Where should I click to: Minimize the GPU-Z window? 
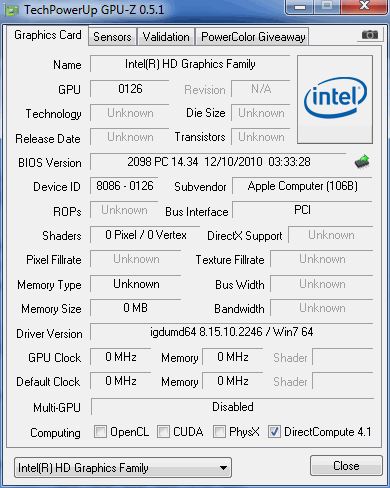pos(300,7)
